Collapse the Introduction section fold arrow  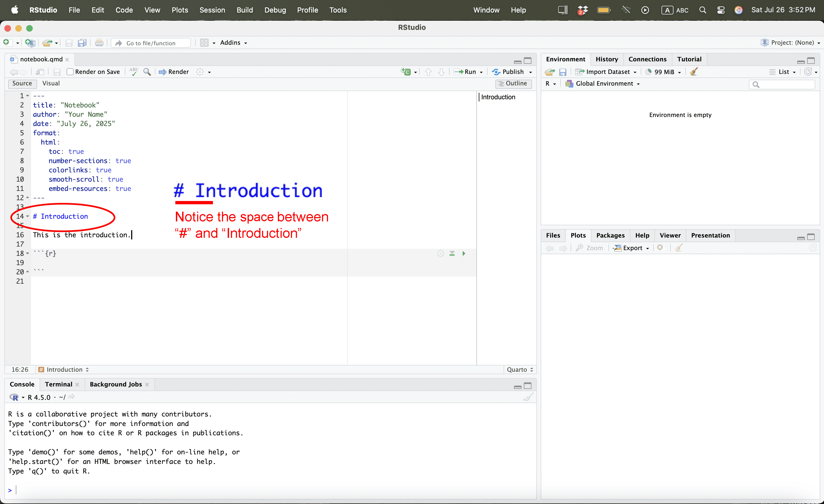(28, 216)
